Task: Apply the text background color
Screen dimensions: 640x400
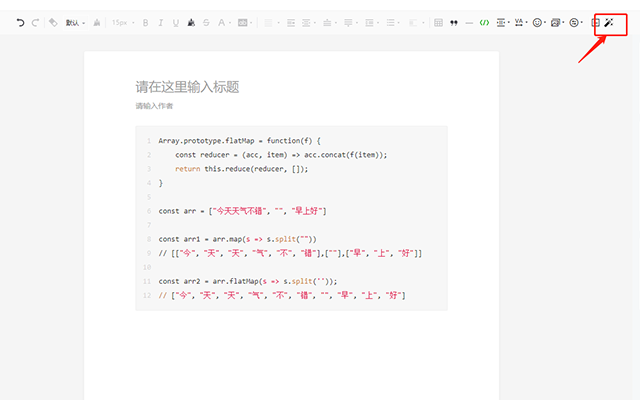Action: (x=242, y=23)
